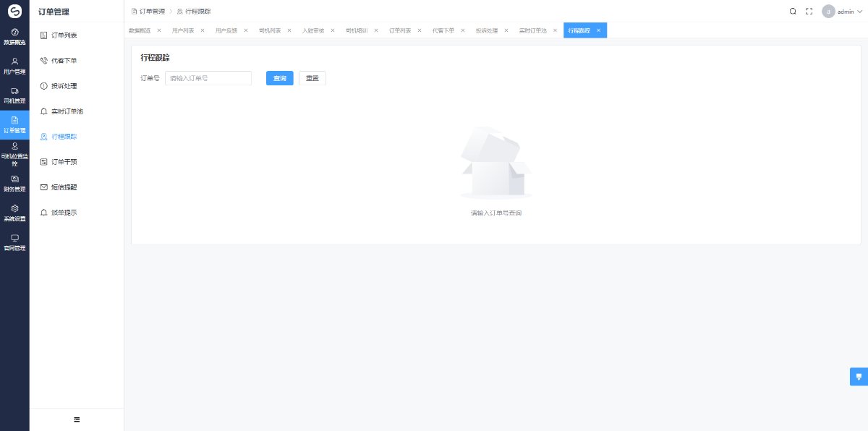Open 订单干预 submenu item

[77, 162]
